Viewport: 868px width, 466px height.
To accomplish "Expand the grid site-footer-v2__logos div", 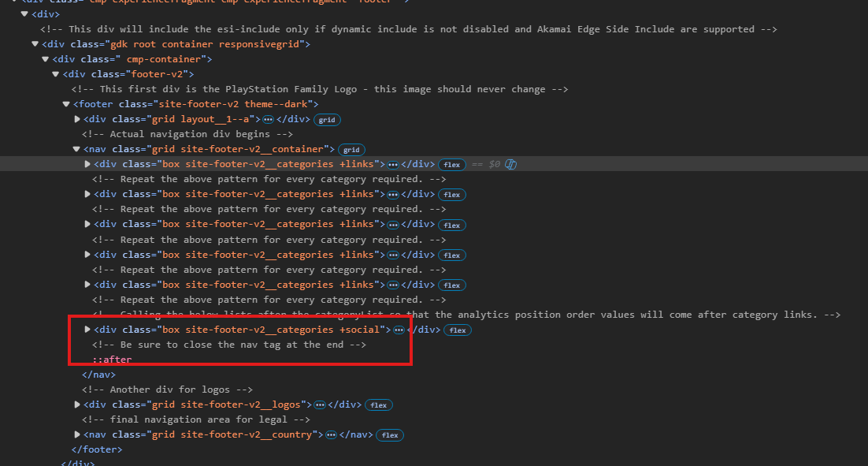I will tap(77, 404).
